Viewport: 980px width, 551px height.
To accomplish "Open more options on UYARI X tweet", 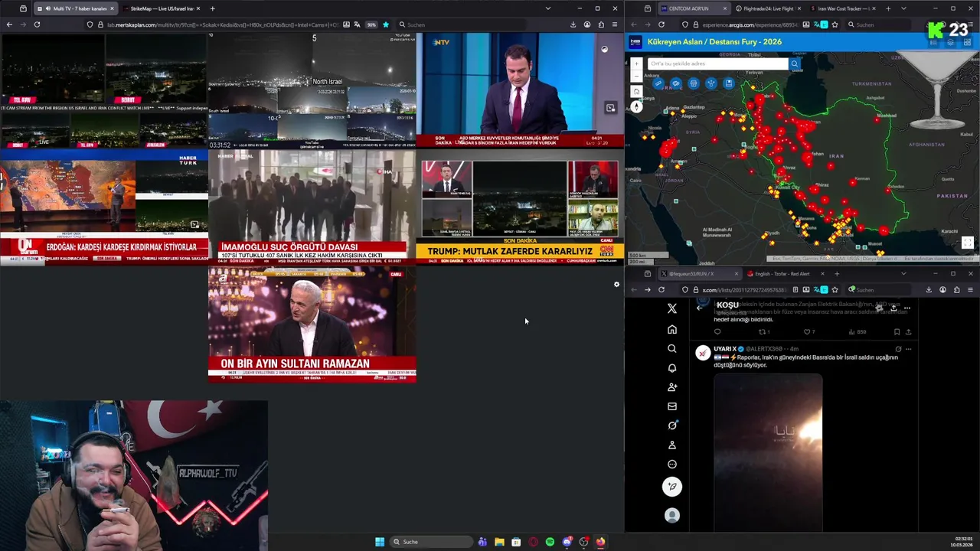I will click(x=909, y=349).
